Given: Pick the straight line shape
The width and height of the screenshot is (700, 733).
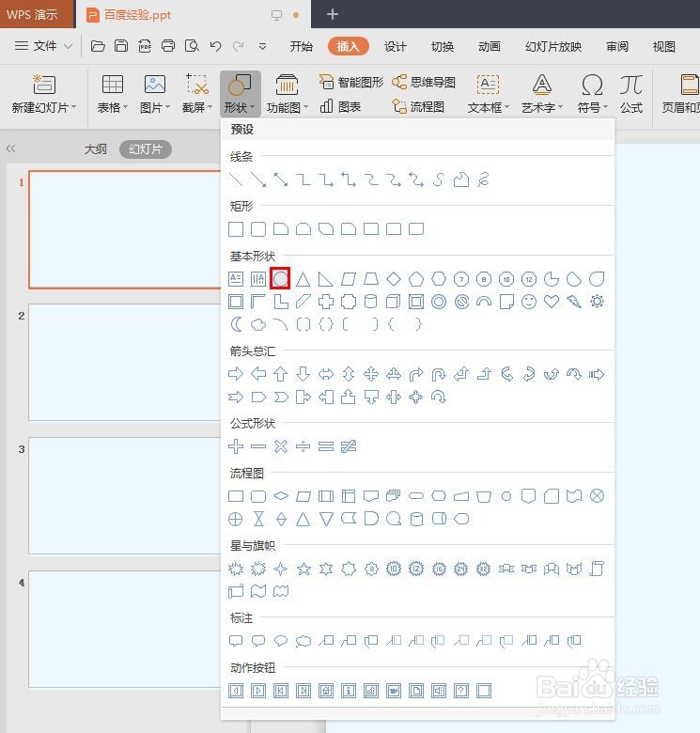Looking at the screenshot, I should (236, 179).
